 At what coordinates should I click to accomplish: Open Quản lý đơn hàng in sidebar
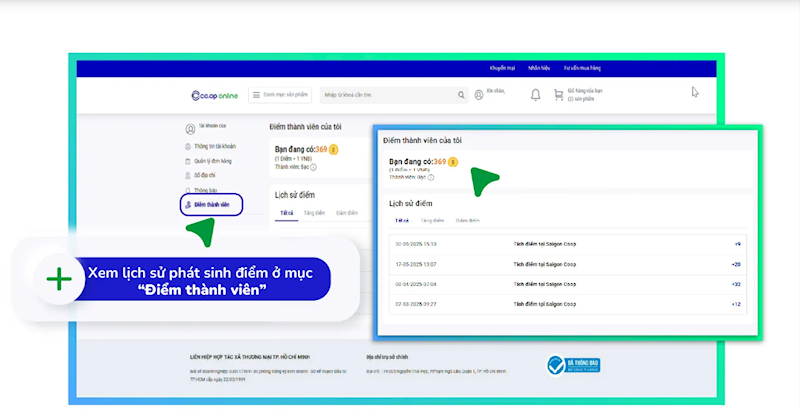[x=208, y=161]
